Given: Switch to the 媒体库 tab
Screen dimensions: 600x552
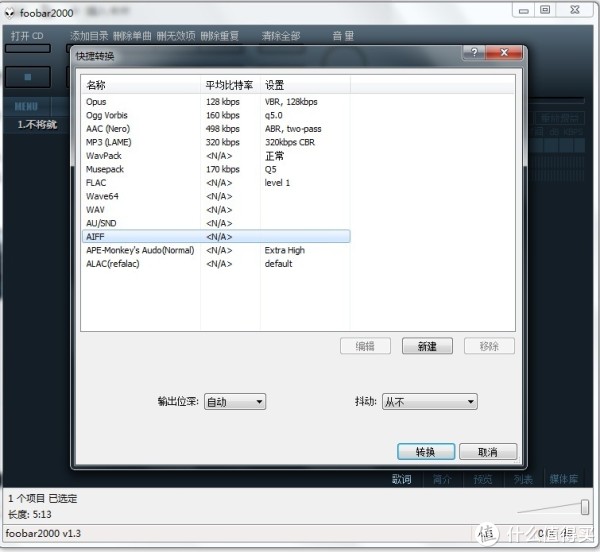Looking at the screenshot, I should [564, 479].
